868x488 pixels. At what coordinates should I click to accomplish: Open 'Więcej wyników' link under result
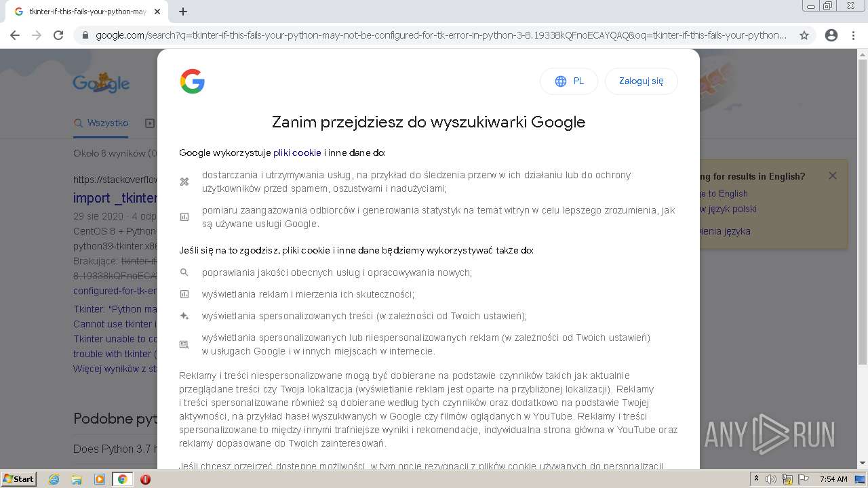click(x=115, y=369)
